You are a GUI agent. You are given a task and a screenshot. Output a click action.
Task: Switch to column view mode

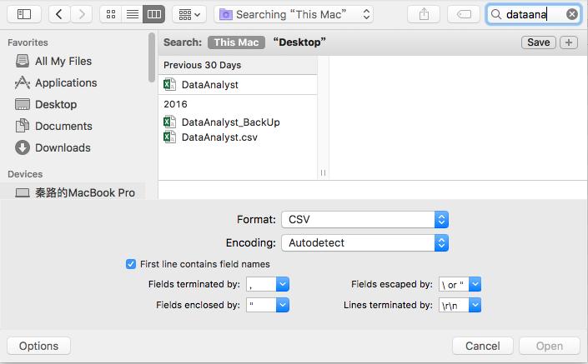(153, 14)
